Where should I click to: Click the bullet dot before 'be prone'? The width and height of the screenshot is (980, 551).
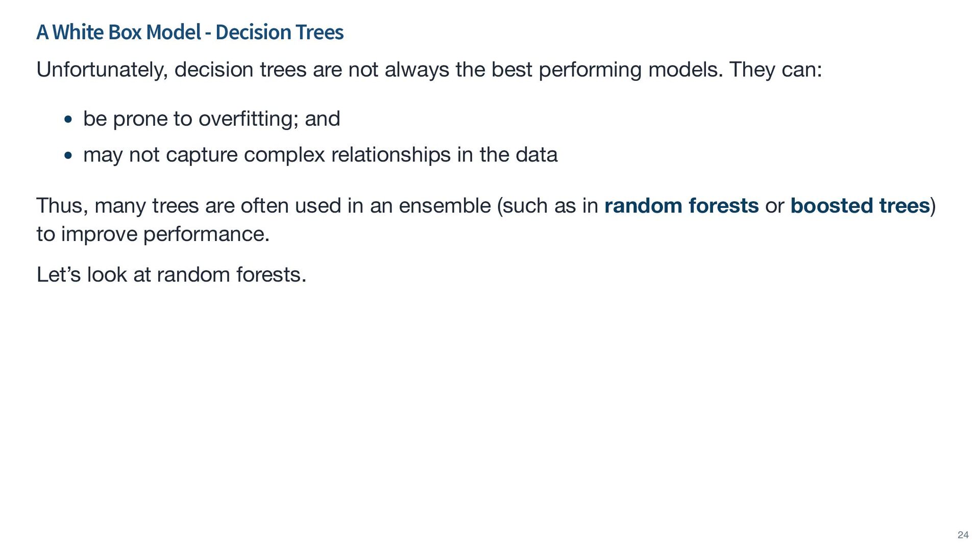[x=68, y=120]
